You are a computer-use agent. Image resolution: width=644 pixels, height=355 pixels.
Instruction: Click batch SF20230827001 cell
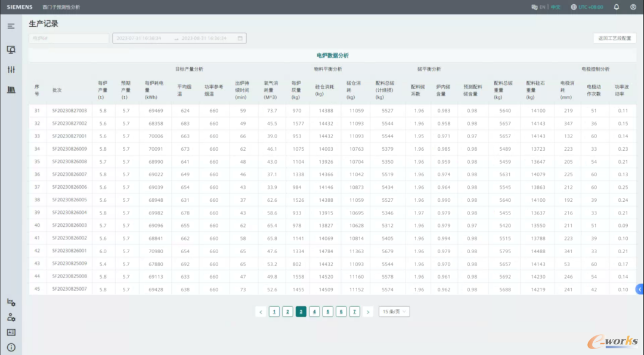tap(69, 136)
